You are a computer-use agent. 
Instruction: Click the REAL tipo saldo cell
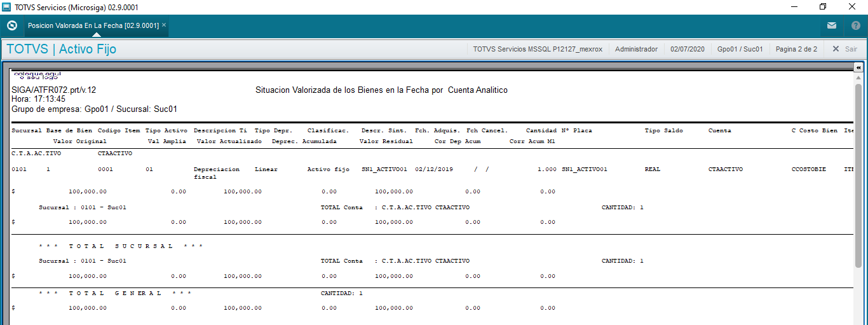pos(653,170)
